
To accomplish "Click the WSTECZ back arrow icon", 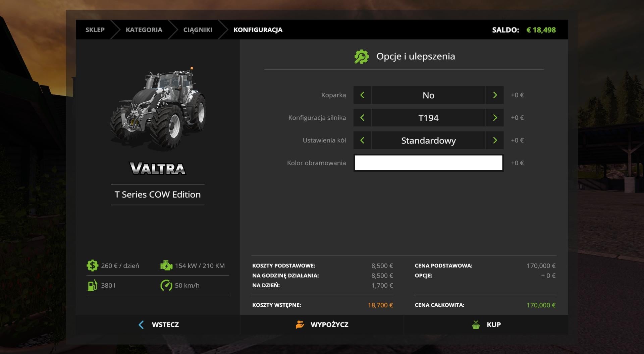I will (141, 324).
